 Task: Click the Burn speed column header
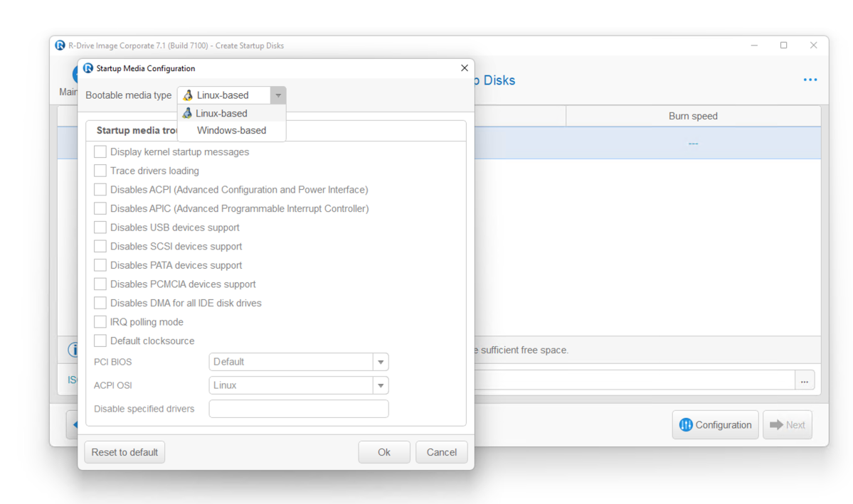[693, 116]
